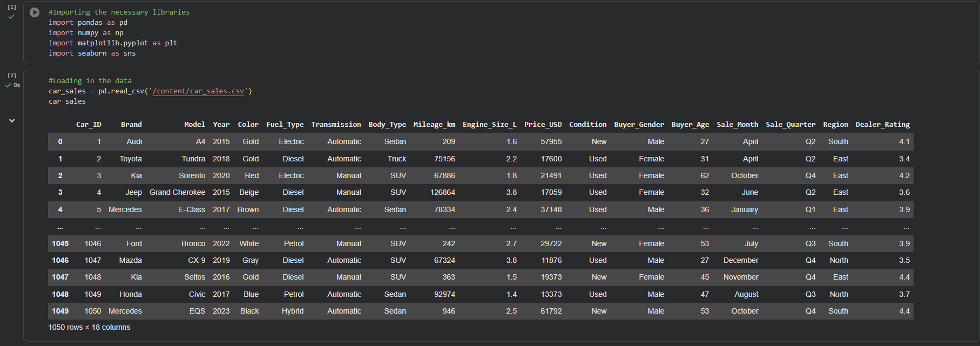The width and height of the screenshot is (980, 346).
Task: Select the Beige color cell
Action: (x=249, y=192)
